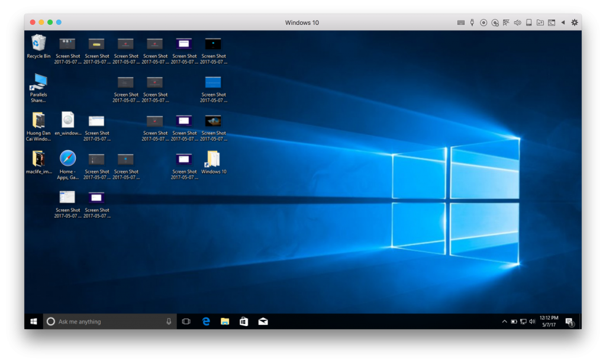The height and width of the screenshot is (364, 606).
Task: Open the Mail app from the taskbar
Action: click(x=263, y=321)
